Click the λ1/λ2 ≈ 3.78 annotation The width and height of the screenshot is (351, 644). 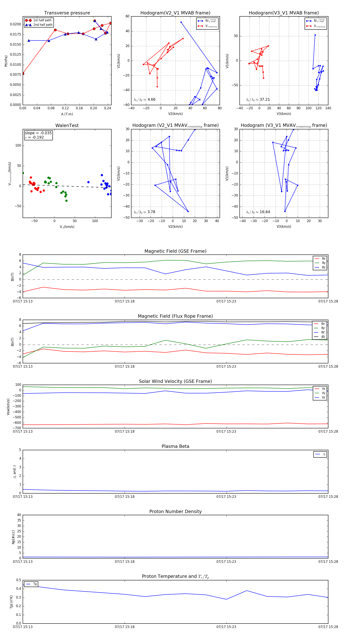[x=144, y=212]
